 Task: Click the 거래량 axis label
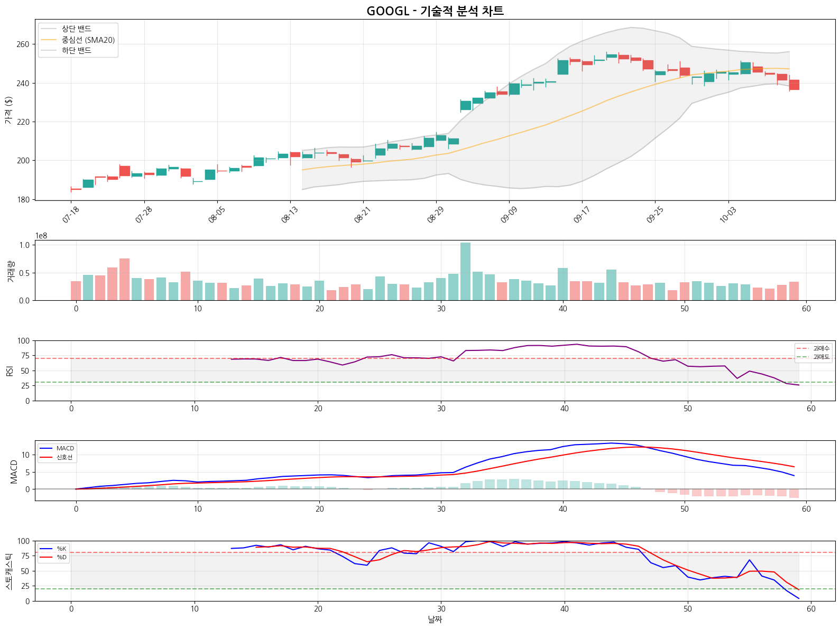[x=11, y=271]
